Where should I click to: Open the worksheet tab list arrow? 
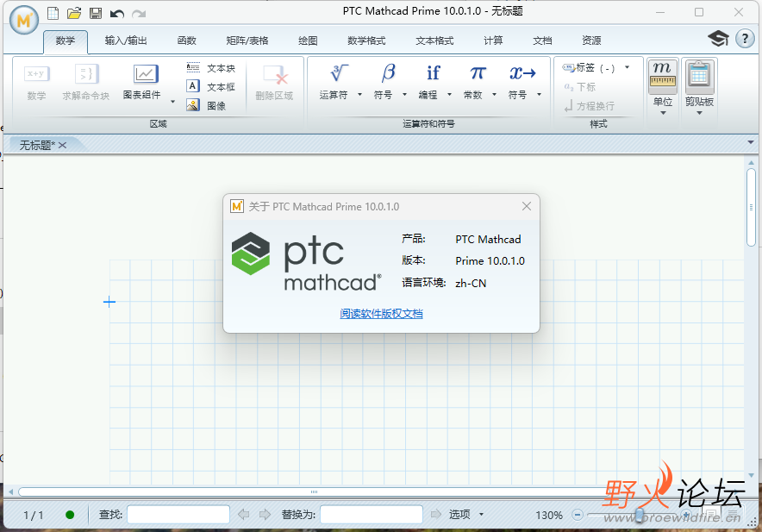tap(751, 142)
